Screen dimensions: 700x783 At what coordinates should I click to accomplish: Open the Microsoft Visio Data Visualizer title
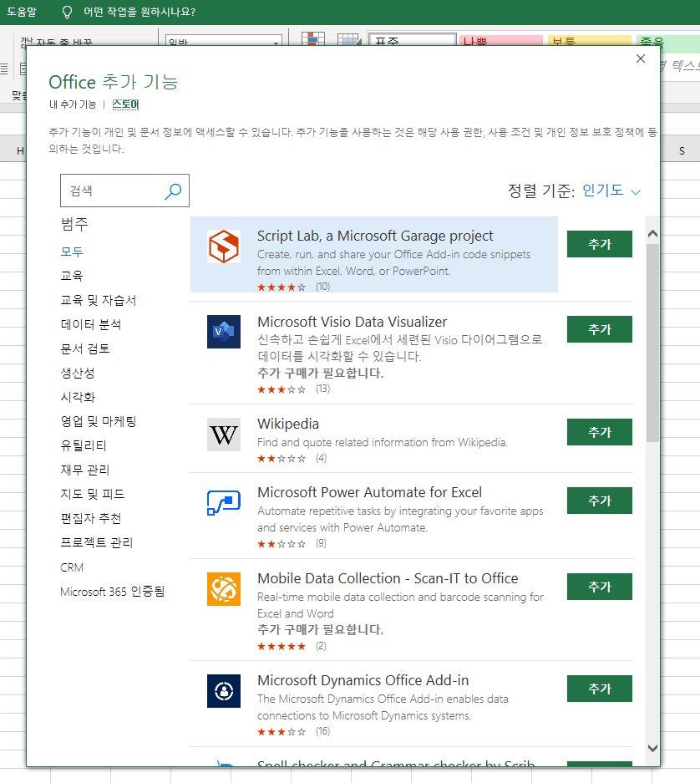352,322
